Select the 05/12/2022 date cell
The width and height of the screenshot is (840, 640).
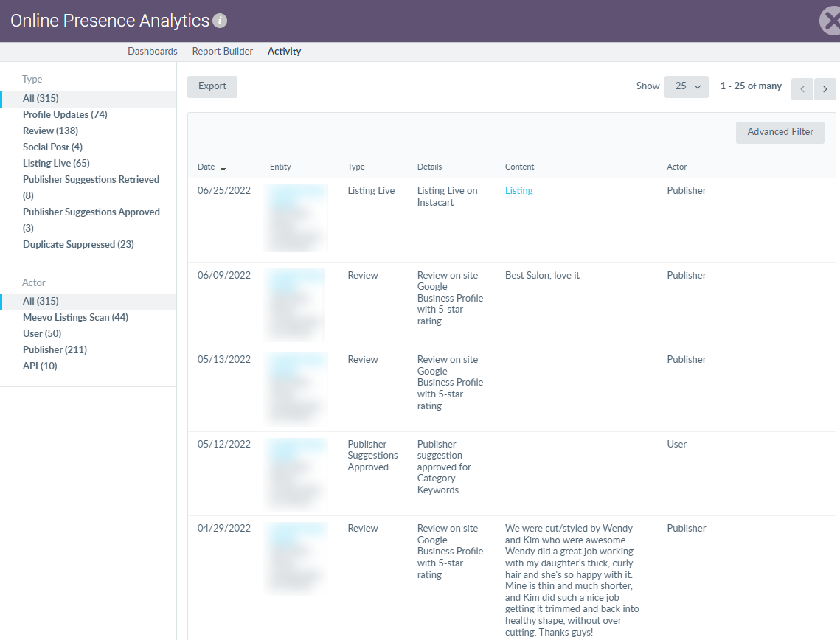pos(224,444)
